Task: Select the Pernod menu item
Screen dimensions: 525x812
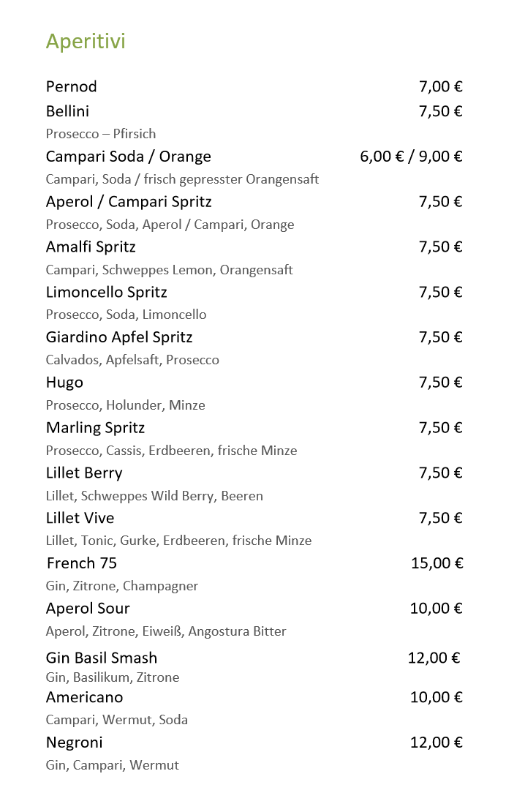Action: [72, 86]
